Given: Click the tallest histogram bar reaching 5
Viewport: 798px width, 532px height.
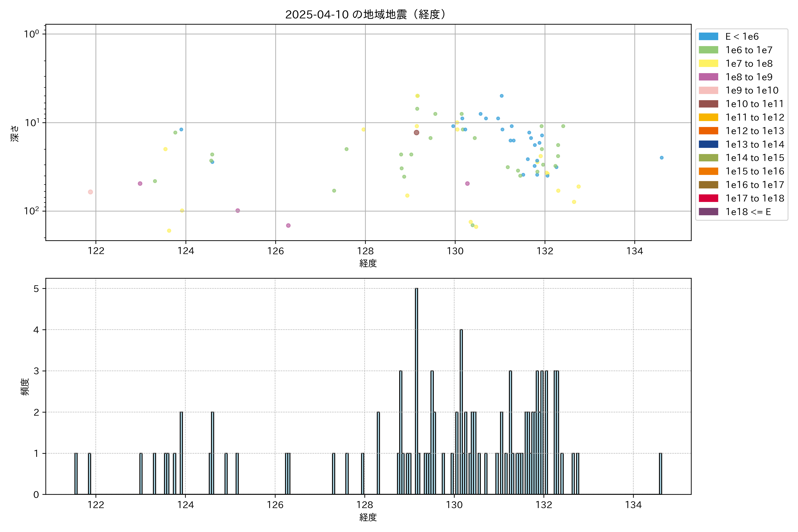Looking at the screenshot, I should [416, 390].
